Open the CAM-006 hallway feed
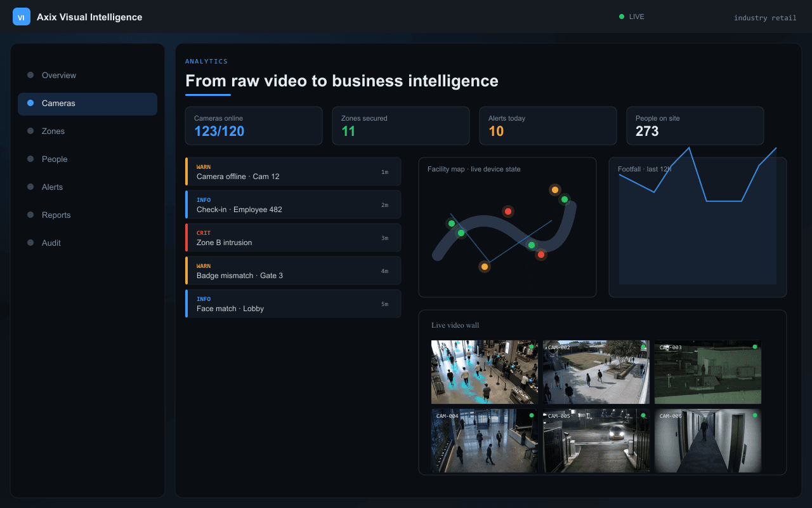Image resolution: width=812 pixels, height=508 pixels. (708, 441)
